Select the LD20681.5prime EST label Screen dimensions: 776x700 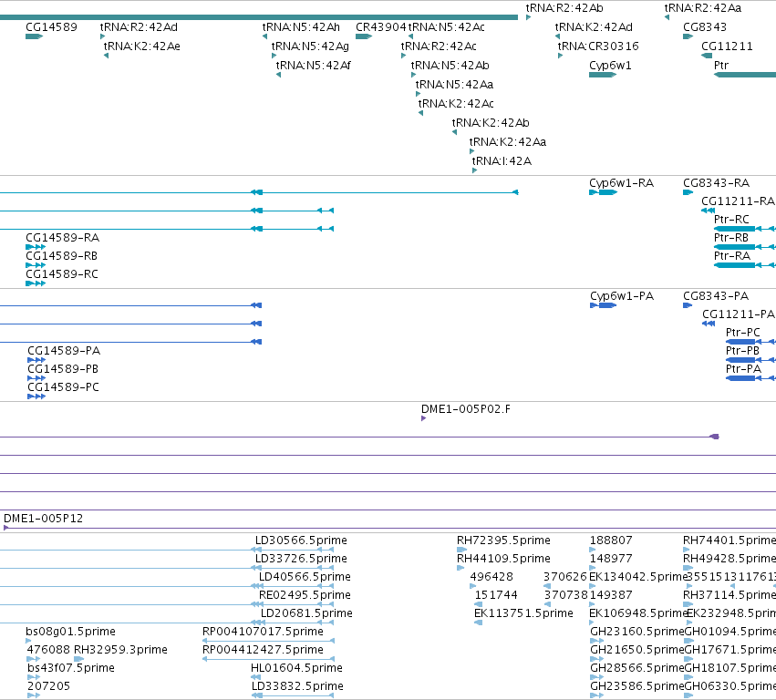coord(306,614)
